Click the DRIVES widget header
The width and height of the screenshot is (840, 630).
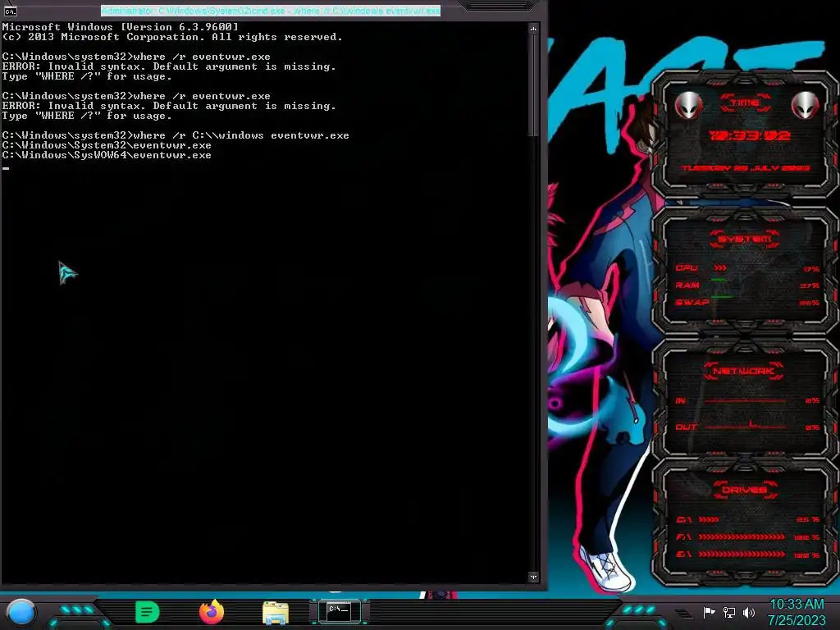click(745, 490)
